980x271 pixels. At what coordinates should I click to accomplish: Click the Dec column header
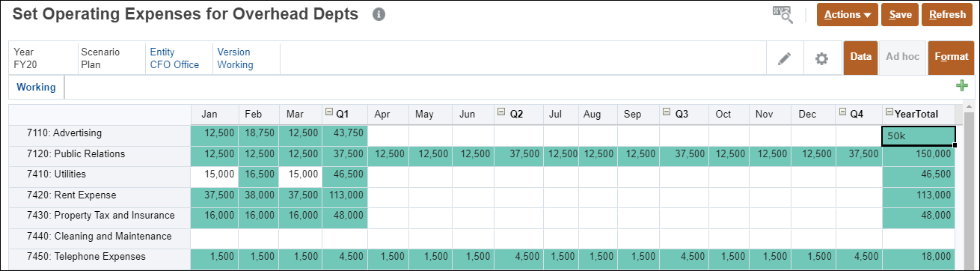coord(813,115)
